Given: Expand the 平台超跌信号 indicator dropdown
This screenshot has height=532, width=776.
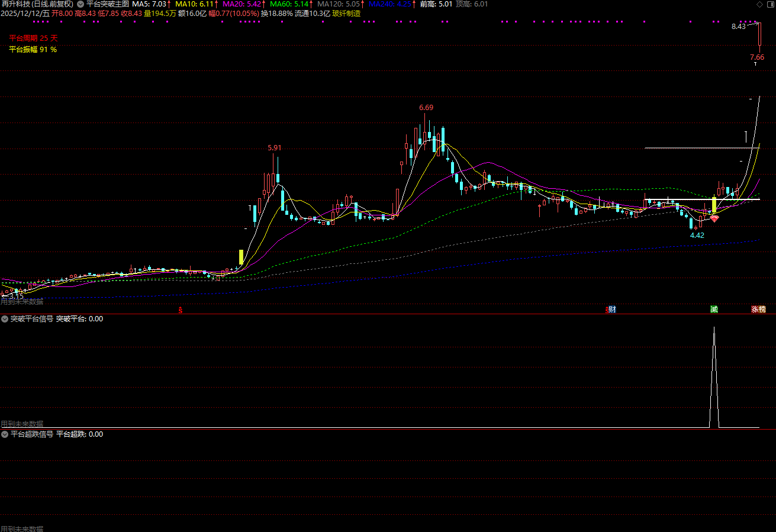Looking at the screenshot, I should tap(5, 434).
